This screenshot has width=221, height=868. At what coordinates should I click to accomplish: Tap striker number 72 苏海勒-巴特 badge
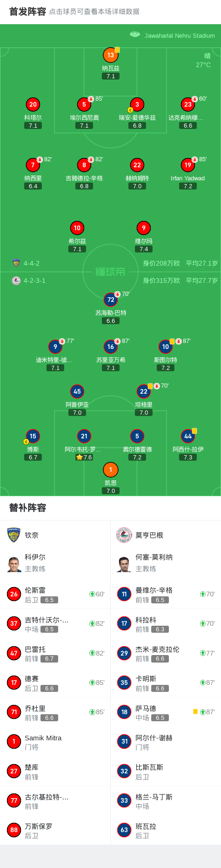110,300
